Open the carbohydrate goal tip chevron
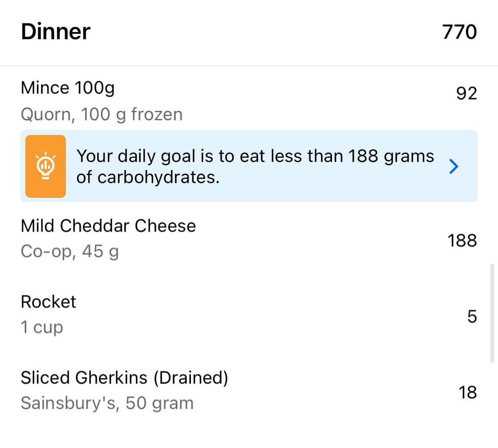 pos(454,166)
